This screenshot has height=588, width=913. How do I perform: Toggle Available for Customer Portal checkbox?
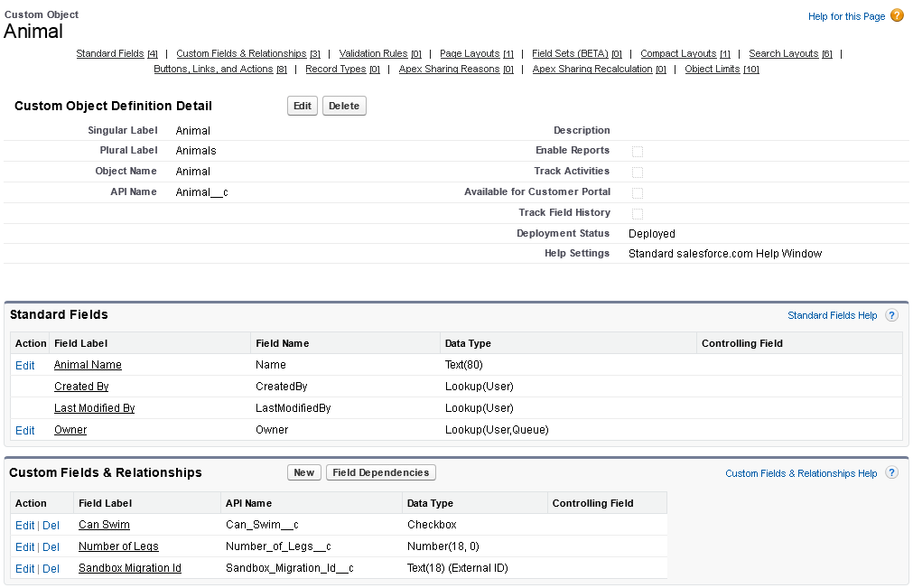point(638,192)
